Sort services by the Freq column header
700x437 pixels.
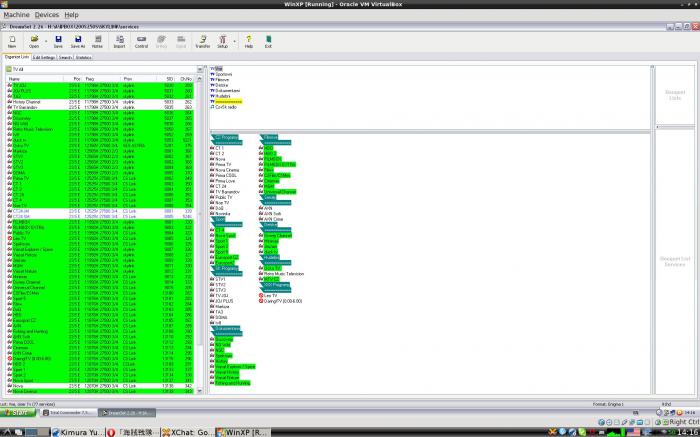[x=102, y=79]
